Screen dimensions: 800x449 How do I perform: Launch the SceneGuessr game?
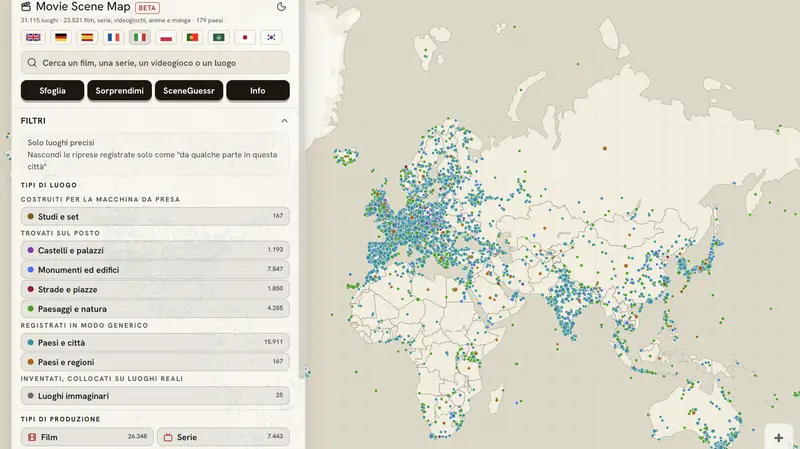click(189, 90)
